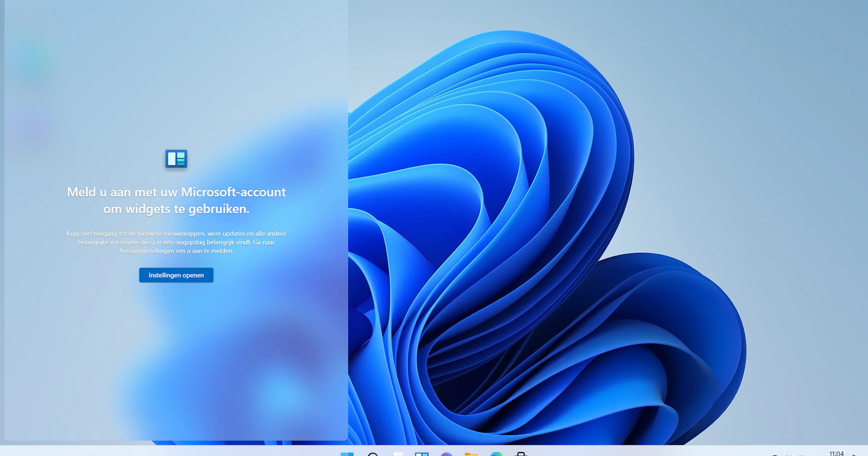This screenshot has width=868, height=456.
Task: Open Search from the taskbar
Action: (x=373, y=454)
